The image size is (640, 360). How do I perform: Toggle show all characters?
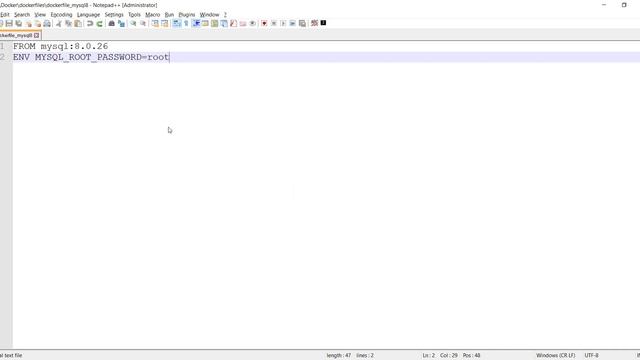point(186,24)
